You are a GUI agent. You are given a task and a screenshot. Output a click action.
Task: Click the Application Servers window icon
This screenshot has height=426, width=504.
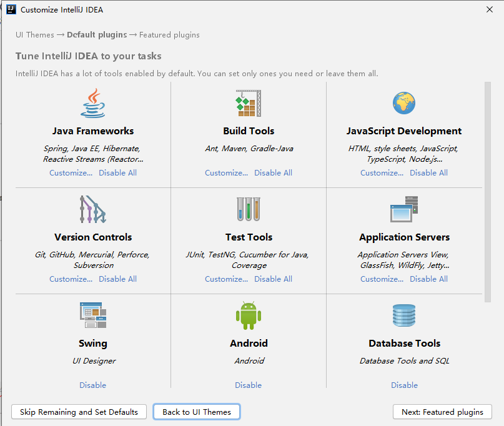[404, 209]
